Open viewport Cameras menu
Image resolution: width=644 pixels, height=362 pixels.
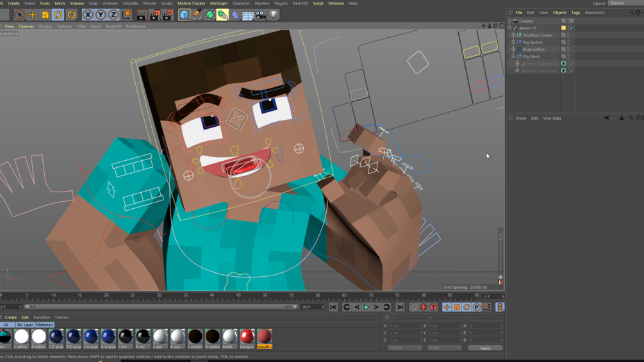coord(26,26)
